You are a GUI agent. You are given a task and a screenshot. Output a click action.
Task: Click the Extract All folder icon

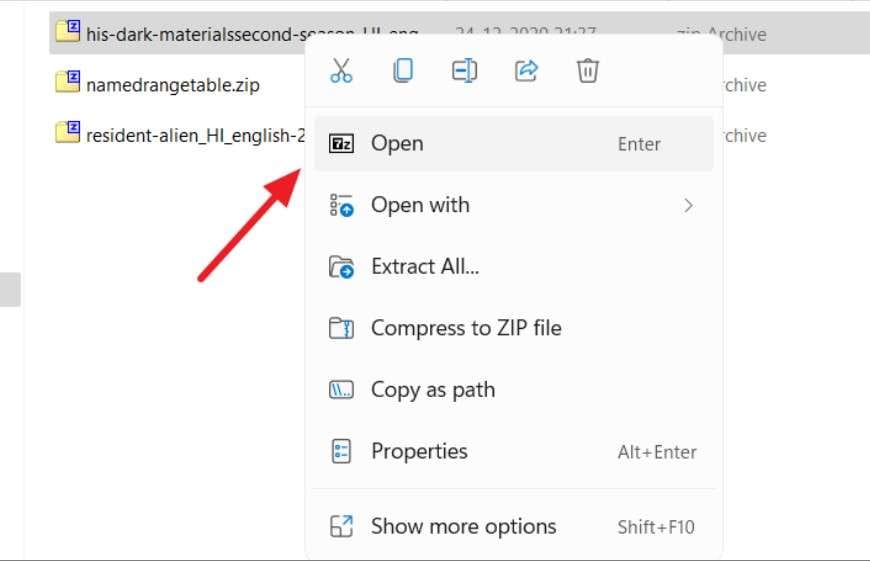coord(341,267)
